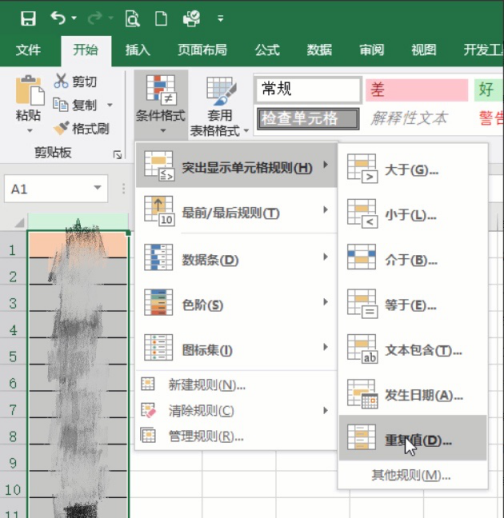504x519 pixels.
Task: Choose 发生日期(A) rule
Action: [413, 395]
